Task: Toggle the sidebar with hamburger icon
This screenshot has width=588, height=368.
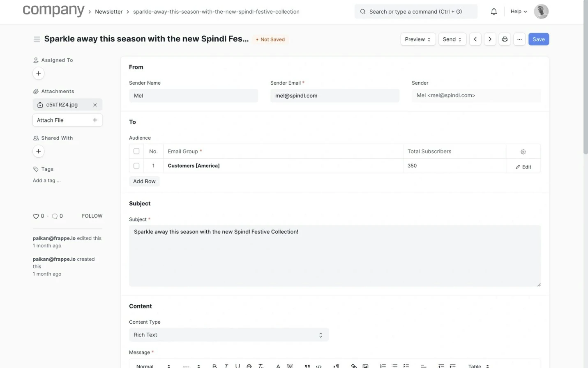Action: 37,39
